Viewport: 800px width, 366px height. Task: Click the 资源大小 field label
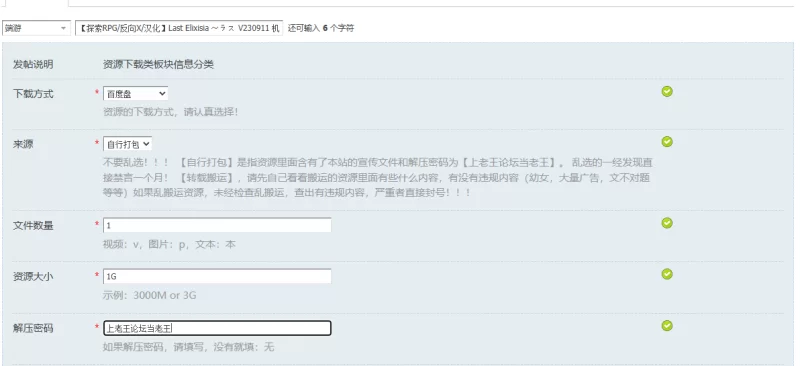[x=33, y=277]
